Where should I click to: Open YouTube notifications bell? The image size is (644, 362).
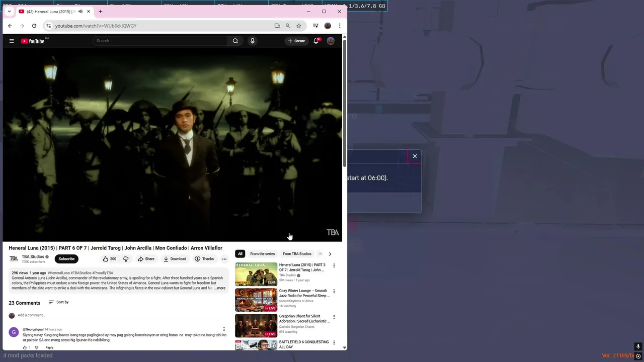pyautogui.click(x=316, y=41)
